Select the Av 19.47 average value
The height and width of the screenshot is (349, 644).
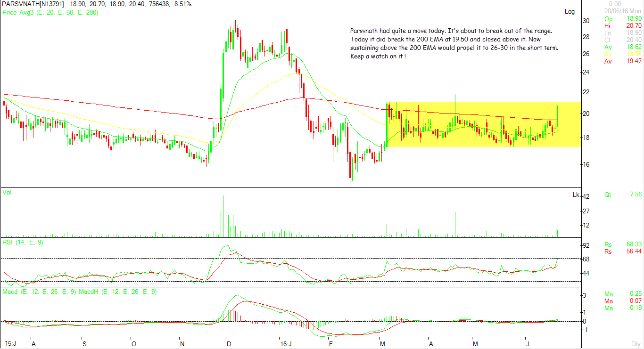(635, 61)
